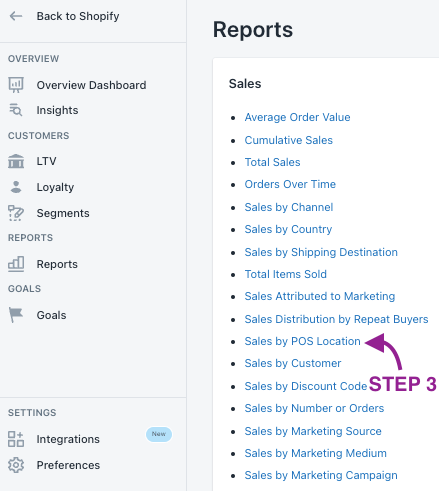The image size is (439, 491).
Task: Click the Loyalty person icon
Action: [16, 187]
